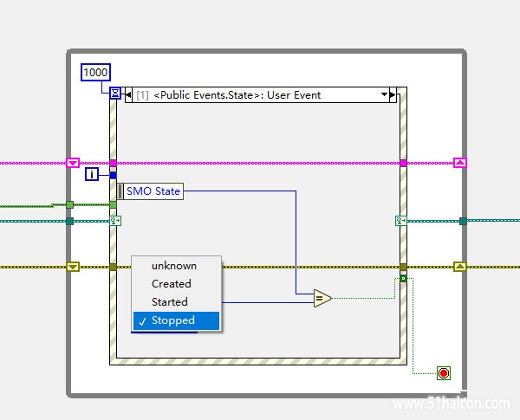Click the event timeout hourglass terminal

tap(115, 94)
